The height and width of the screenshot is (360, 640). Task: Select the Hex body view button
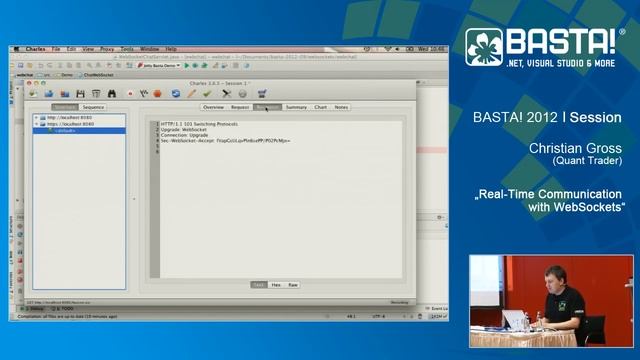[276, 284]
